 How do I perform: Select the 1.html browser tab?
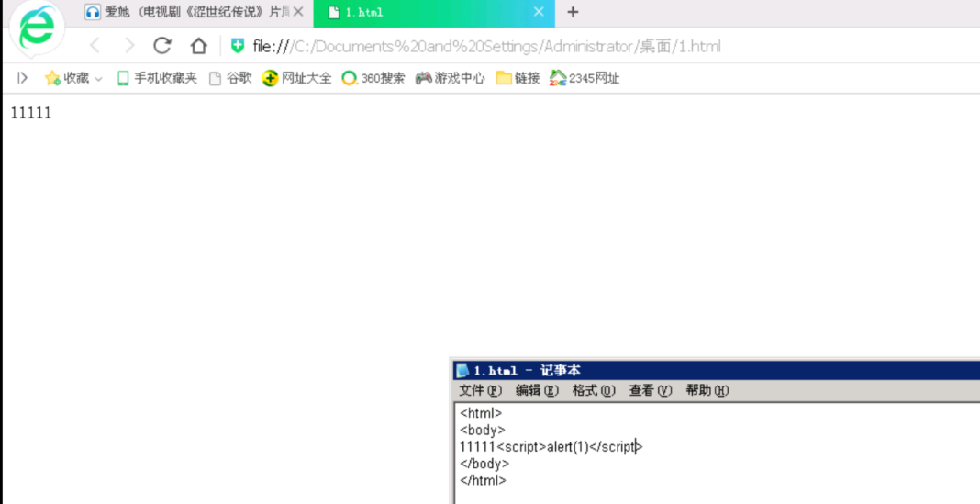pos(434,13)
